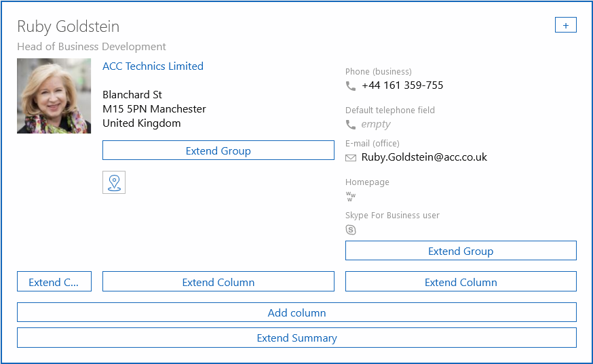593x364 pixels.
Task: Click the empty default telephone field
Action: [x=376, y=124]
